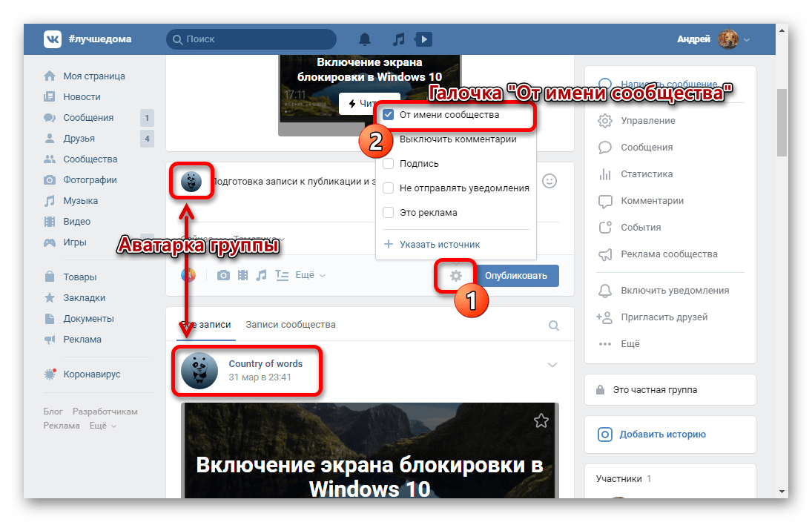Click the Участники members heading

pyautogui.click(x=619, y=478)
